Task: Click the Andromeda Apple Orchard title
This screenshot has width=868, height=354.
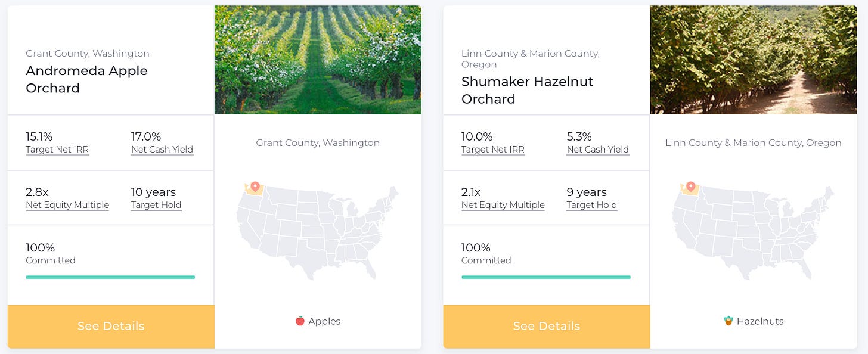Action: click(86, 79)
